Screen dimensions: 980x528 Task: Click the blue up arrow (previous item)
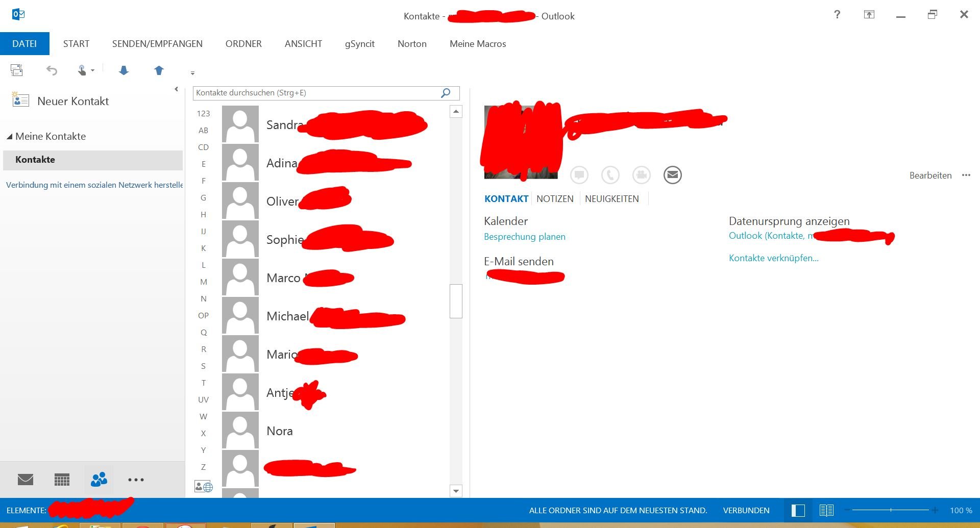[159, 70]
